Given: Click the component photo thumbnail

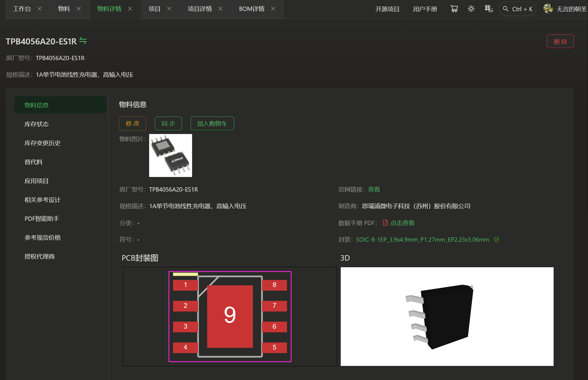Looking at the screenshot, I should 171,155.
